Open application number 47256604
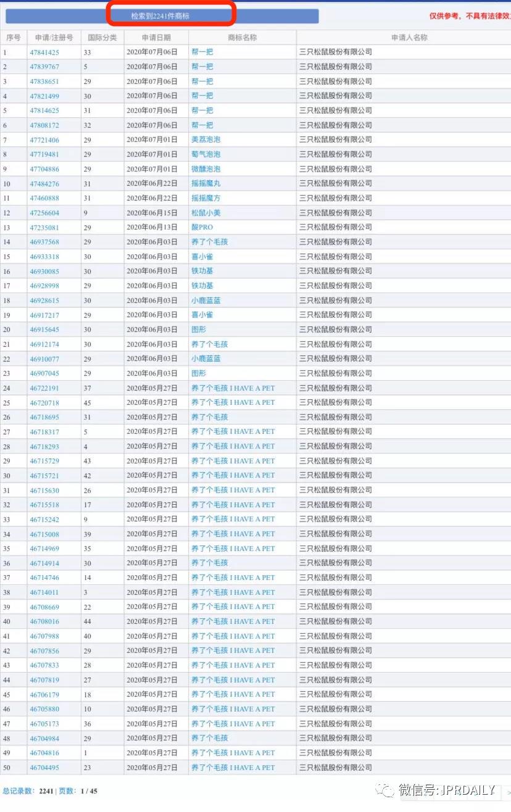Viewport: 511px width, 812px height. pyautogui.click(x=44, y=213)
